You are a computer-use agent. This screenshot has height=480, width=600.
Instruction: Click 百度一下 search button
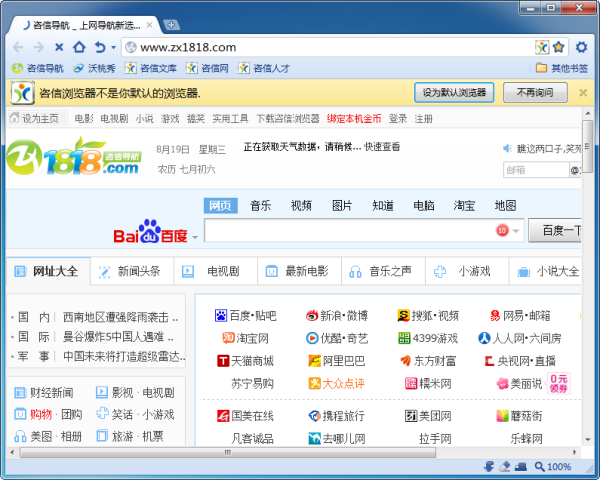[x=554, y=230]
